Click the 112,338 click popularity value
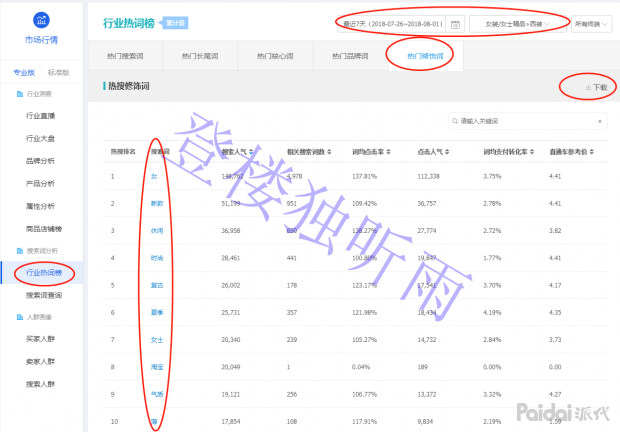The width and height of the screenshot is (620, 432). [x=429, y=176]
